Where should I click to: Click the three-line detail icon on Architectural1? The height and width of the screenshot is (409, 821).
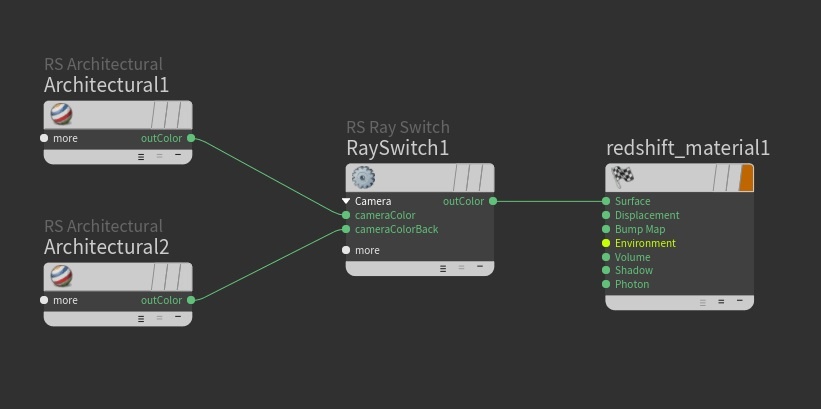coord(141,157)
